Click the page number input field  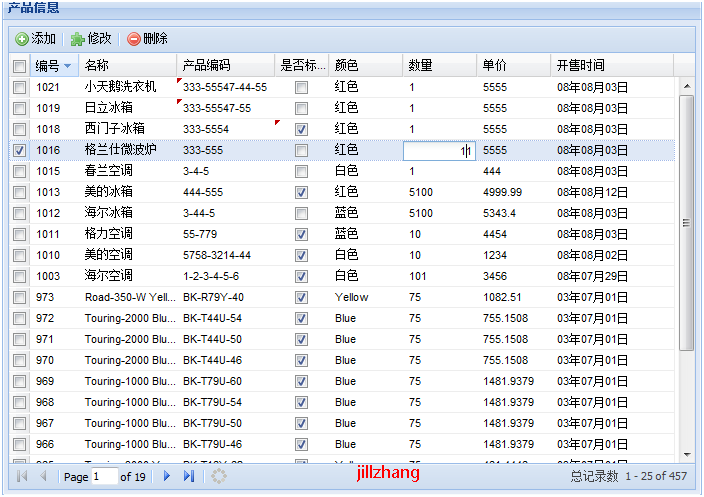click(104, 477)
